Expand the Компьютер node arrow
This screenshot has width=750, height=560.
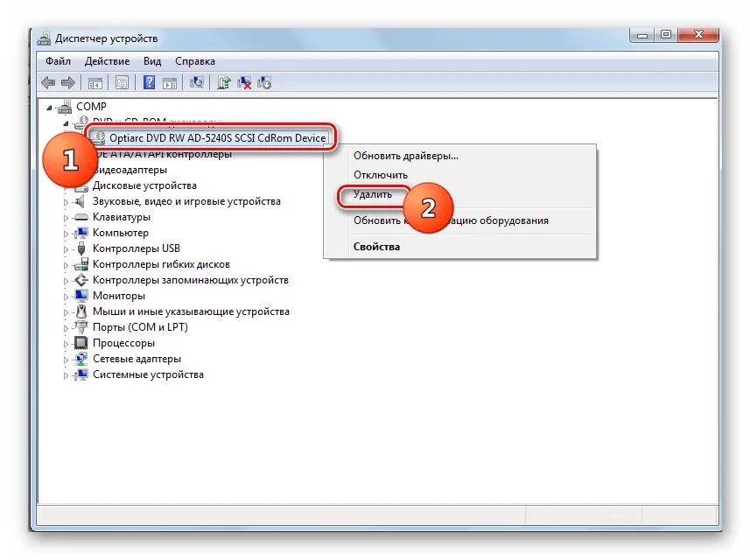[x=66, y=234]
